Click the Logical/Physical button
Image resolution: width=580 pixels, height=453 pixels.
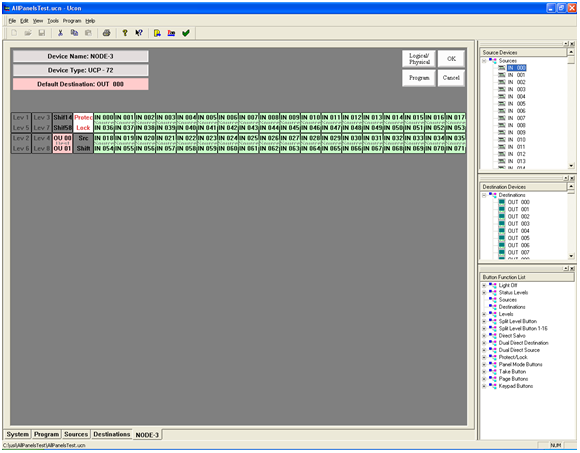(x=419, y=59)
